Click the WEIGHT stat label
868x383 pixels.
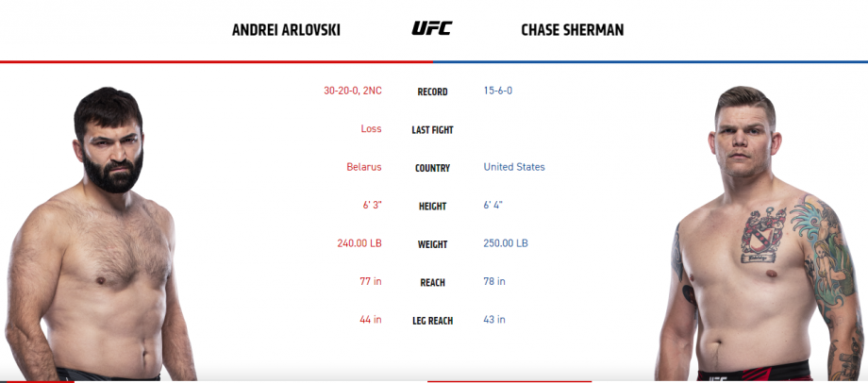click(432, 244)
